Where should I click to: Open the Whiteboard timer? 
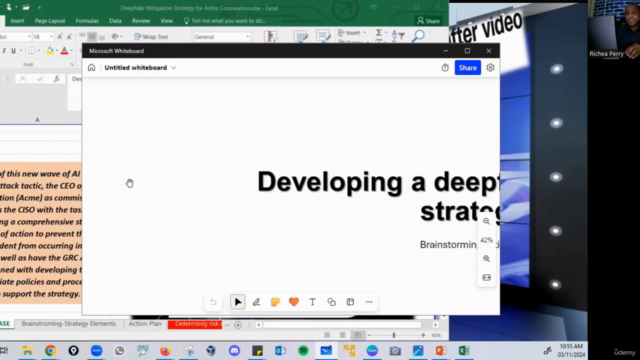(445, 68)
